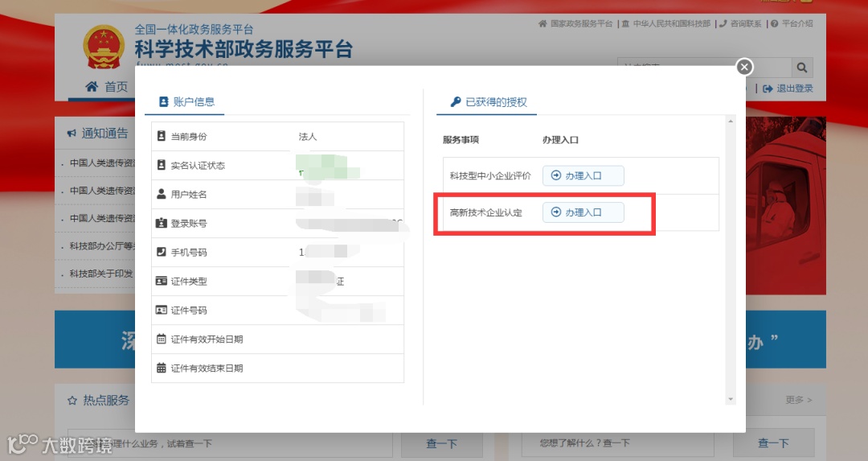Click the search magnifier icon

click(x=801, y=68)
